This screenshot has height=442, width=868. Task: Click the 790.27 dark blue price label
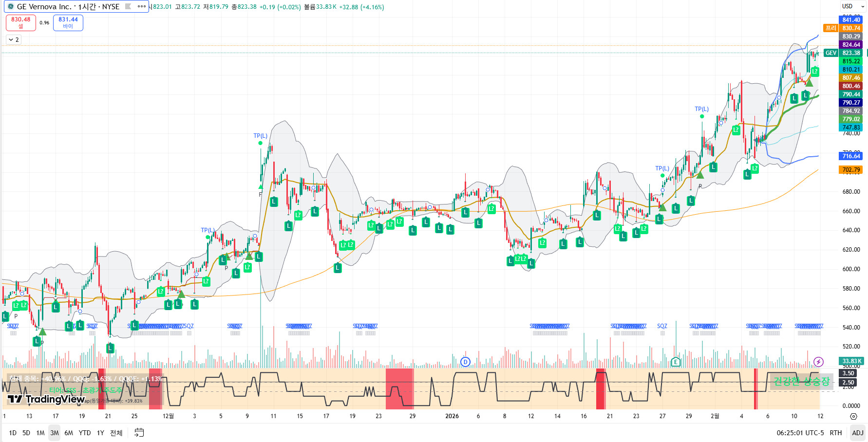851,103
